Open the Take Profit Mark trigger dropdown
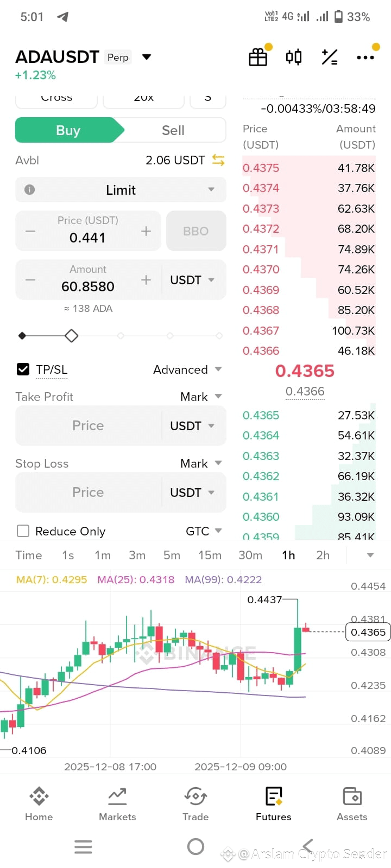The height and width of the screenshot is (868, 391). tap(201, 397)
